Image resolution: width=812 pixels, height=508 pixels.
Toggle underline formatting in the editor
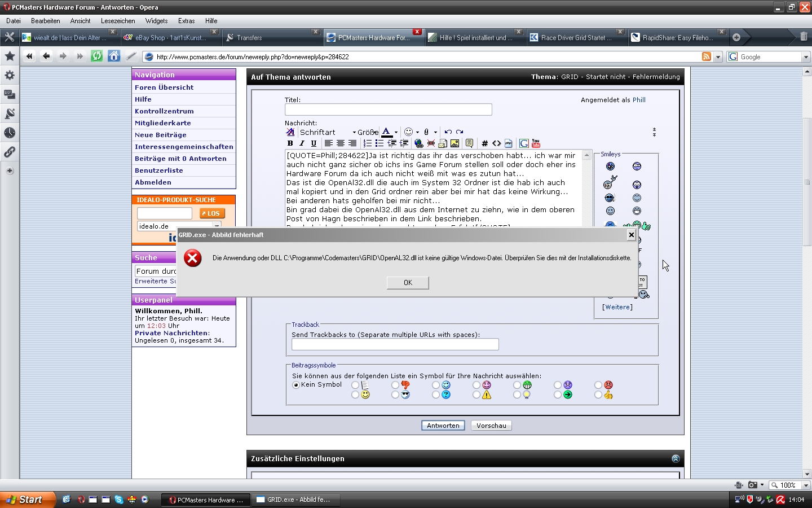(x=314, y=143)
